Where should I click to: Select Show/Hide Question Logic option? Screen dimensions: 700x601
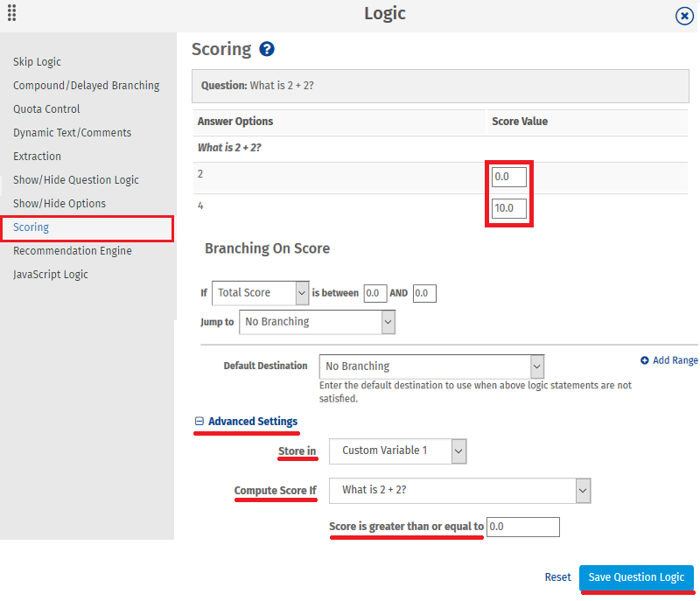point(76,180)
